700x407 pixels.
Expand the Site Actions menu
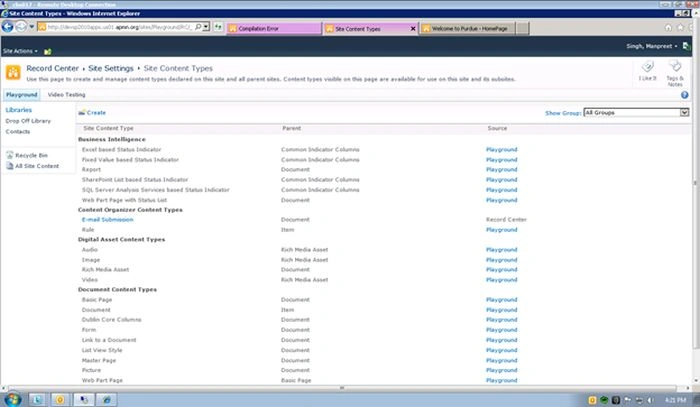click(x=20, y=51)
